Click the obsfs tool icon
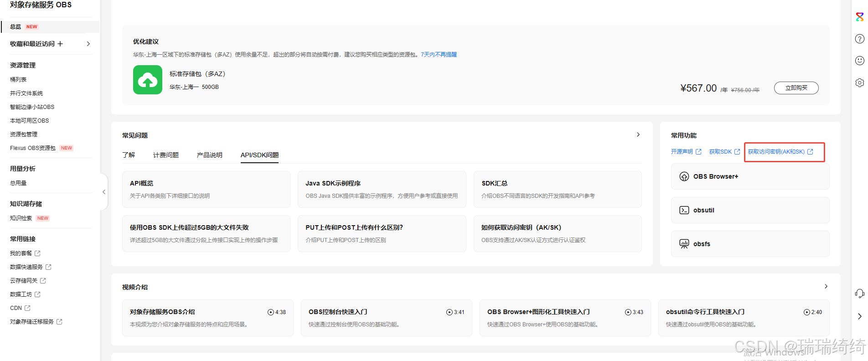This screenshot has width=868, height=361. [684, 244]
